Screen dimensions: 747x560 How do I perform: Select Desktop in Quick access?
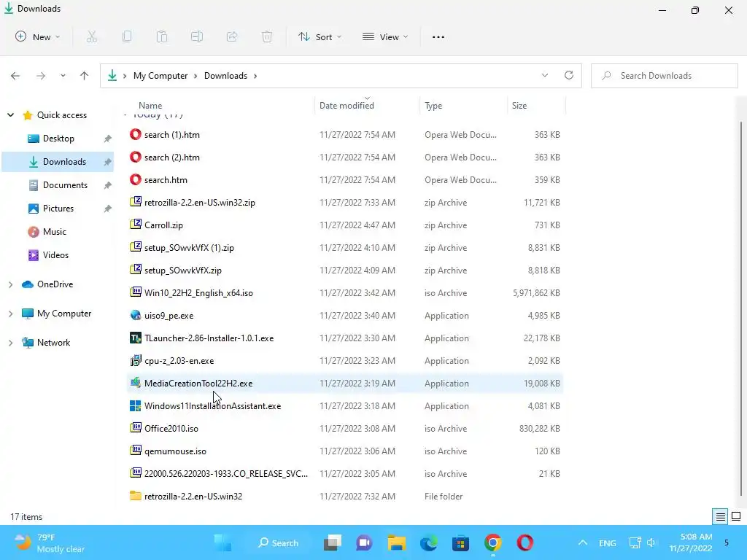point(58,139)
